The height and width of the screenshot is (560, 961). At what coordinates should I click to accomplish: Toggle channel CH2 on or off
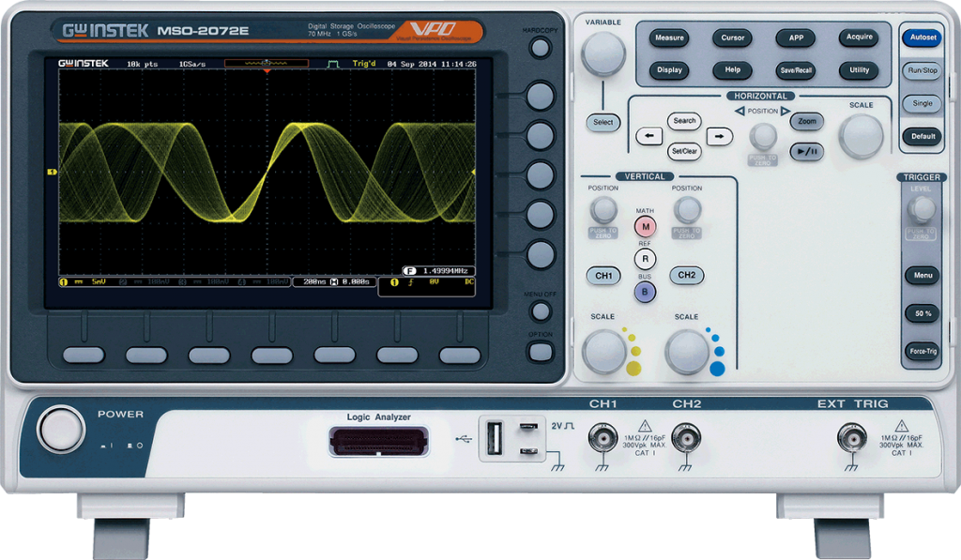coord(687,275)
